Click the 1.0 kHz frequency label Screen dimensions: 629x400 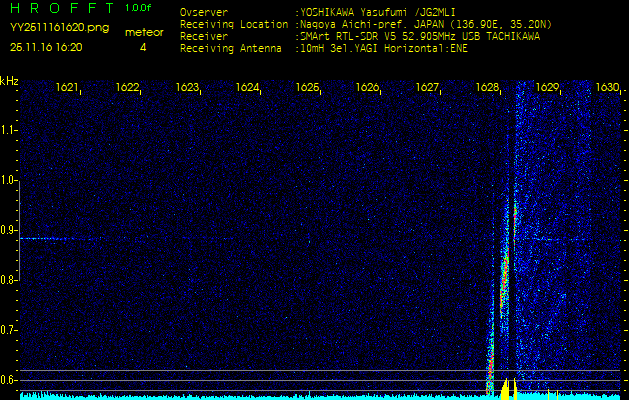point(9,181)
